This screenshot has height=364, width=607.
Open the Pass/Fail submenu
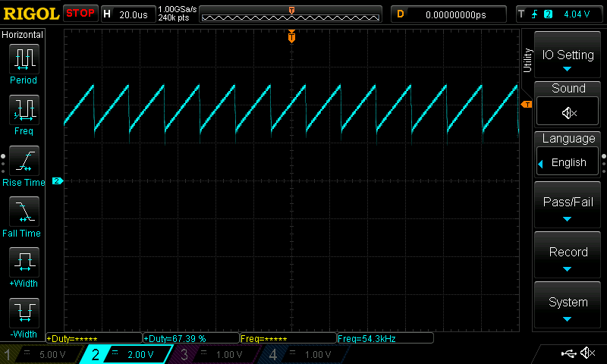point(568,205)
